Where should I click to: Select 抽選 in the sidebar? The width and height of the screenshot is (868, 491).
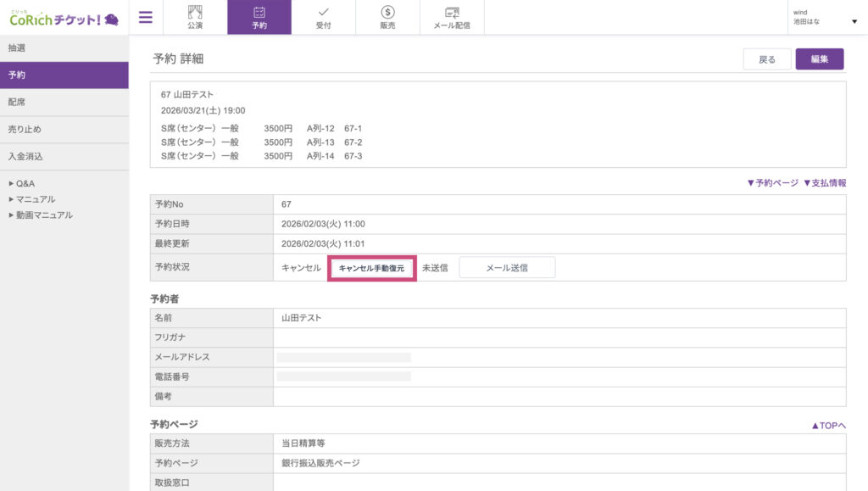click(64, 48)
